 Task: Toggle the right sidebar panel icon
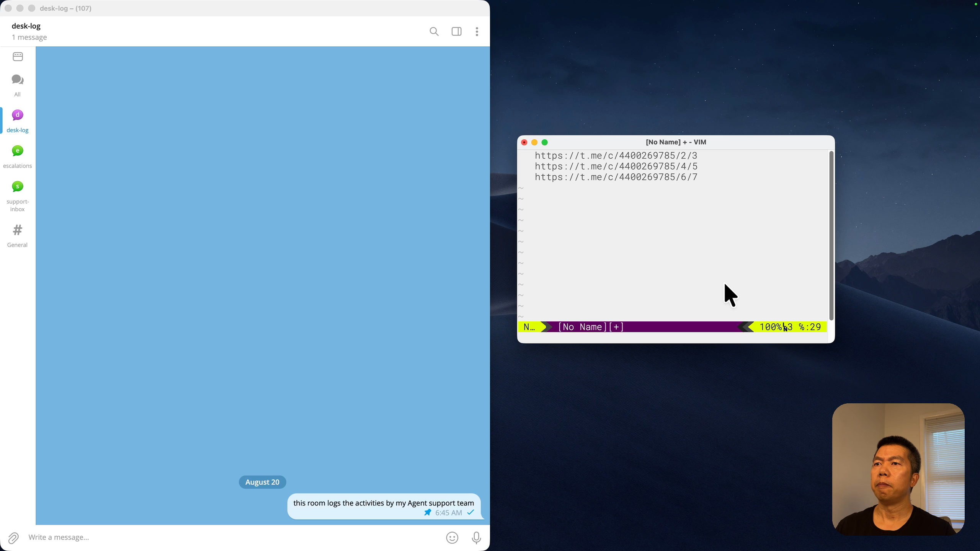tap(456, 31)
